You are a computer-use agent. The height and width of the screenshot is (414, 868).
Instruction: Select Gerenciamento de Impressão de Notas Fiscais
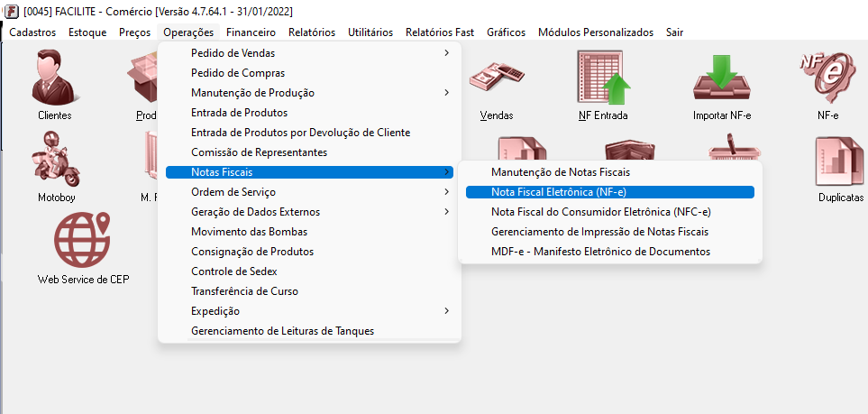pos(610,232)
